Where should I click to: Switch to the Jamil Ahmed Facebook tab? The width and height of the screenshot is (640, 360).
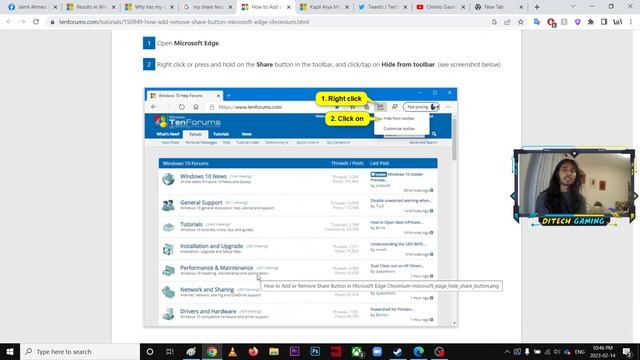31,7
